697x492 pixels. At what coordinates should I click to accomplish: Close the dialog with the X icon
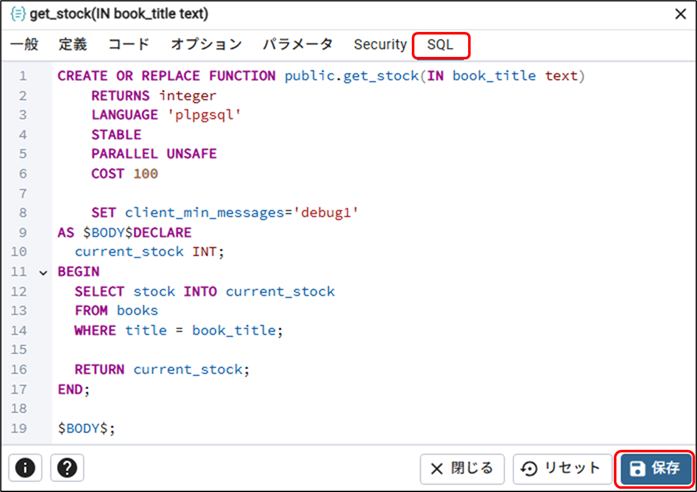tap(681, 14)
